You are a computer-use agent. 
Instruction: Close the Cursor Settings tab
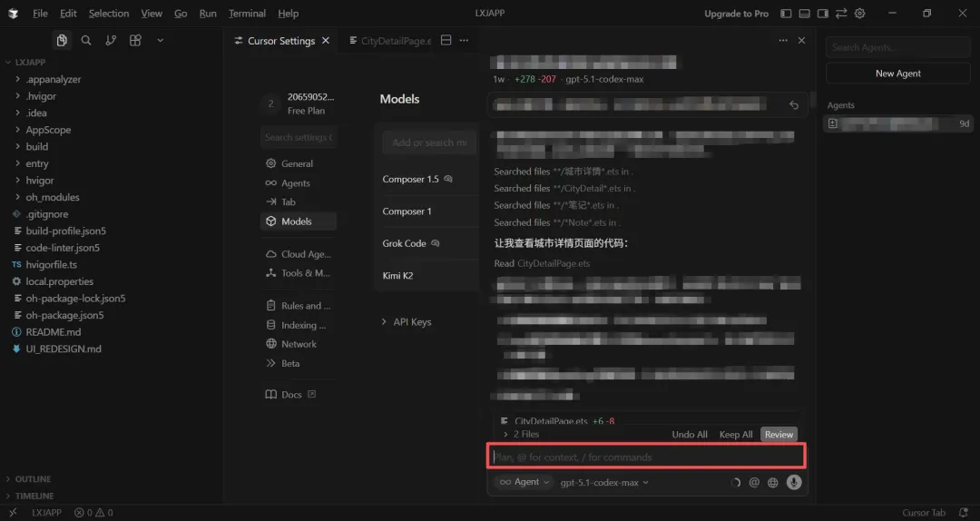click(x=326, y=41)
